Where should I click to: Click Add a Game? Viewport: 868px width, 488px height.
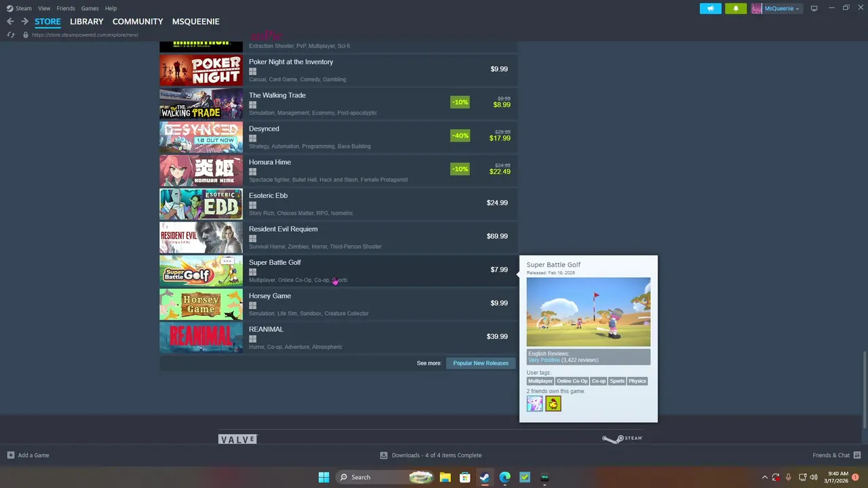(28, 455)
